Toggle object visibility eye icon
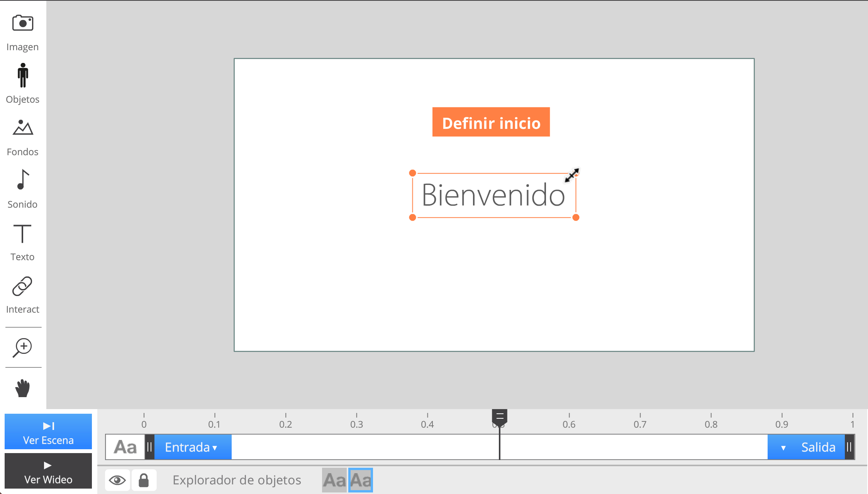Screen dimensions: 868x494 click(117, 480)
